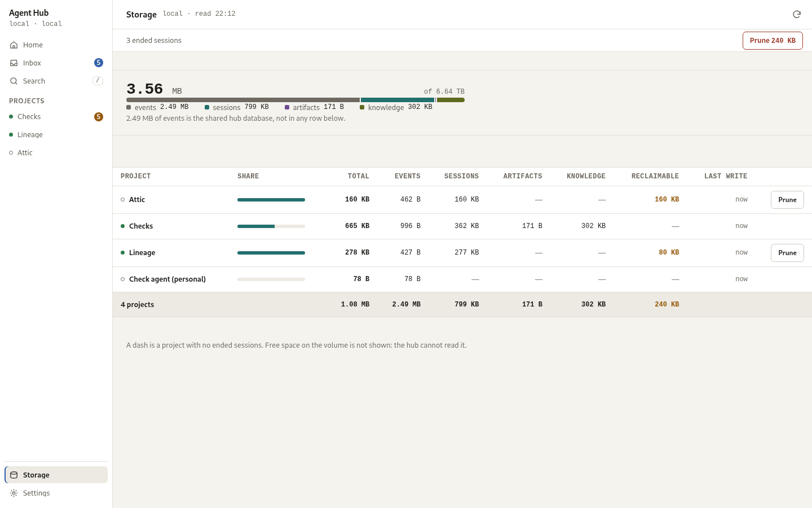Click artifacts legend color swatch
The width and height of the screenshot is (812, 508).
(x=287, y=107)
